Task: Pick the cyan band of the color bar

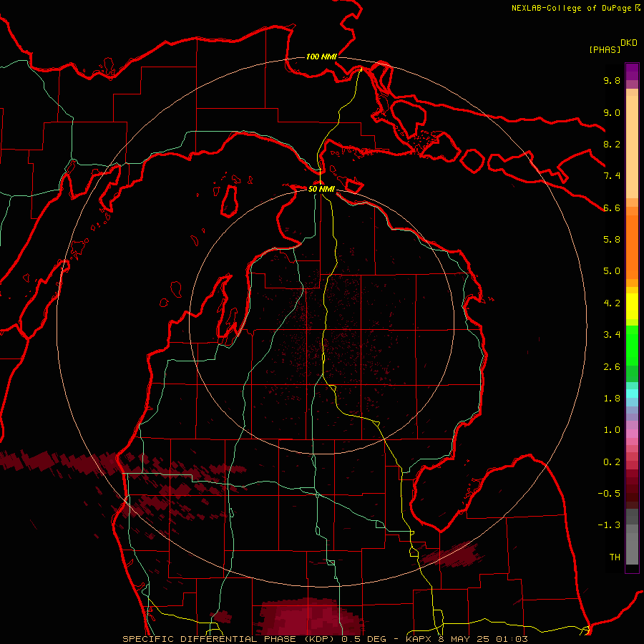Action: (632, 393)
